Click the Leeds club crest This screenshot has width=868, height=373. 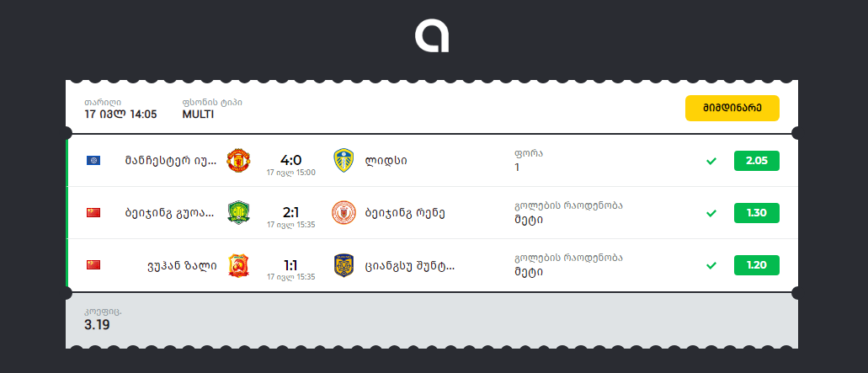(x=343, y=160)
